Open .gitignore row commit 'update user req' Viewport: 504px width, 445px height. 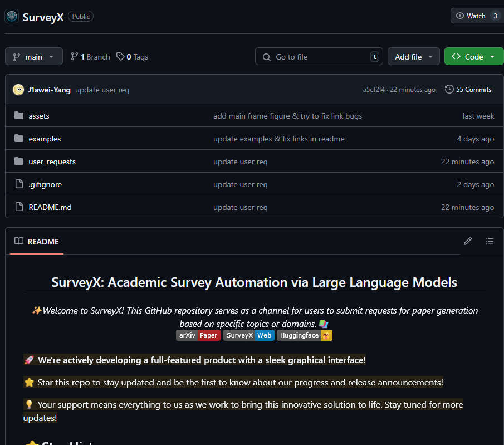tap(241, 184)
